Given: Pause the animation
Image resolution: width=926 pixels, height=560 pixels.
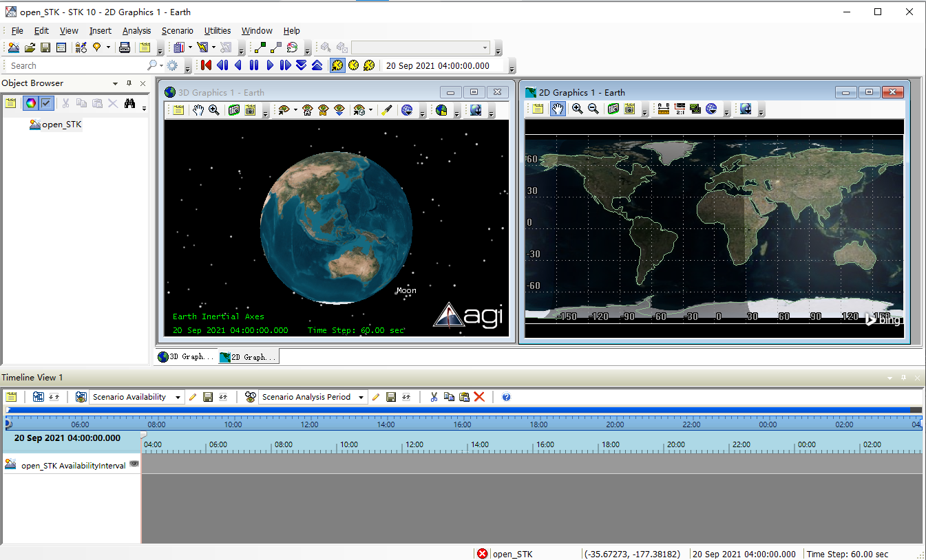Looking at the screenshot, I should pyautogui.click(x=254, y=65).
